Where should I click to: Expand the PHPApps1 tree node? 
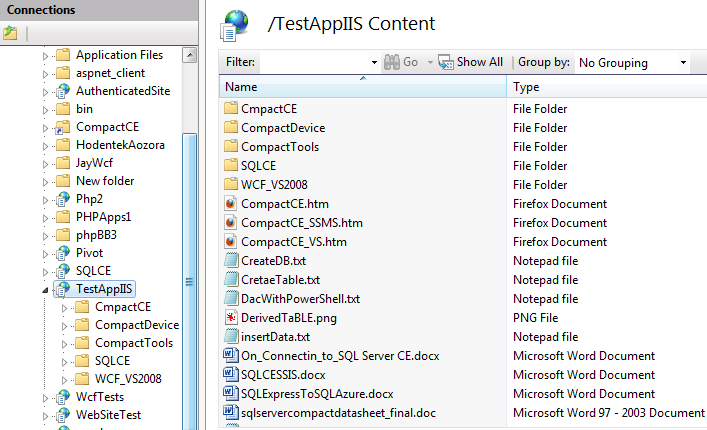[45, 218]
